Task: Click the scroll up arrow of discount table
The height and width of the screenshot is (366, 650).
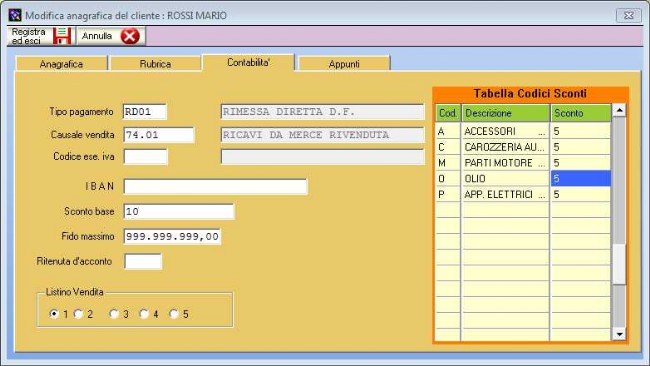Action: (x=619, y=110)
